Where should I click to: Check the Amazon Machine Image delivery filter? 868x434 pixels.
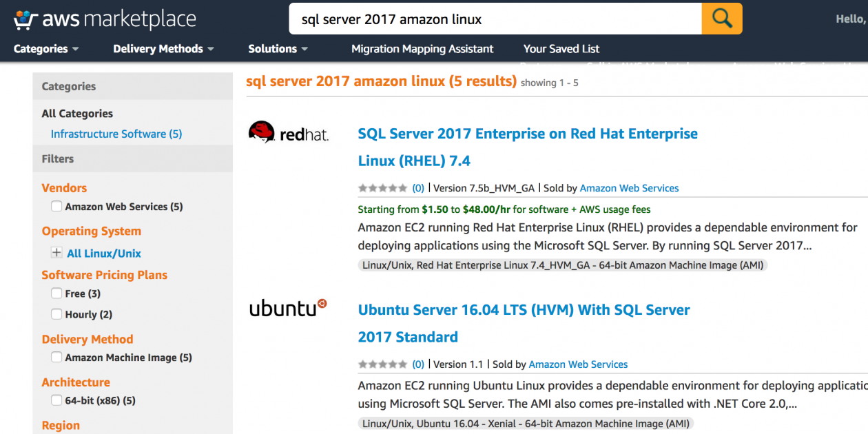[56, 358]
